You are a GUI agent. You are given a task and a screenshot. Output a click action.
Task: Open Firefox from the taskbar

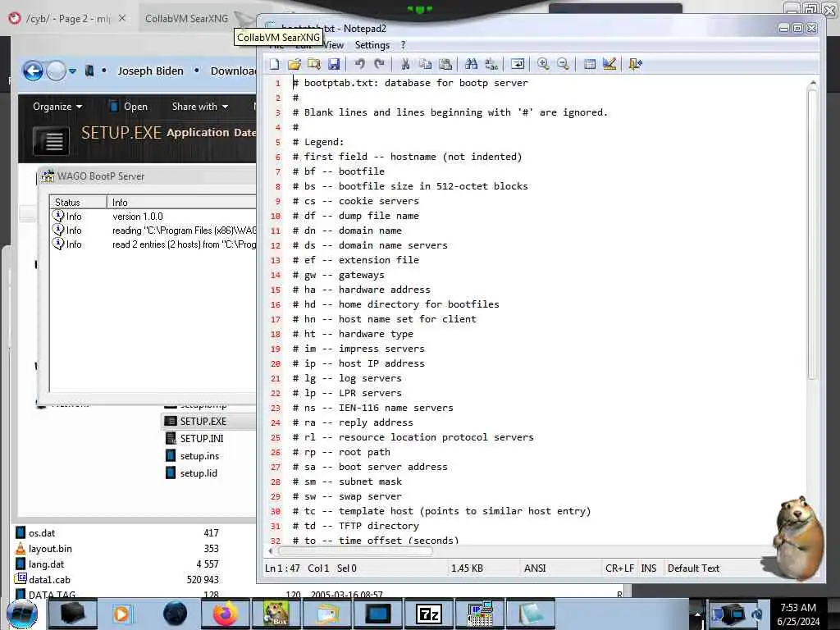[x=225, y=614]
